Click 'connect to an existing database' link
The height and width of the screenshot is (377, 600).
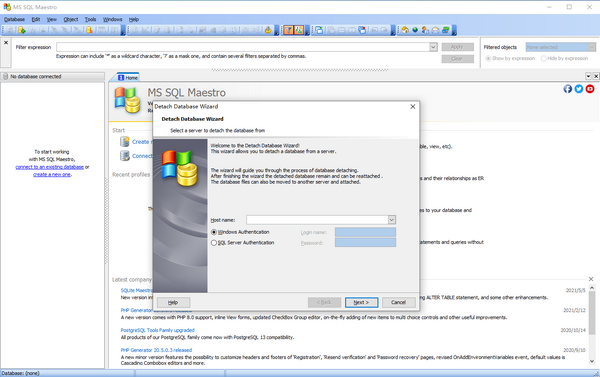click(49, 167)
